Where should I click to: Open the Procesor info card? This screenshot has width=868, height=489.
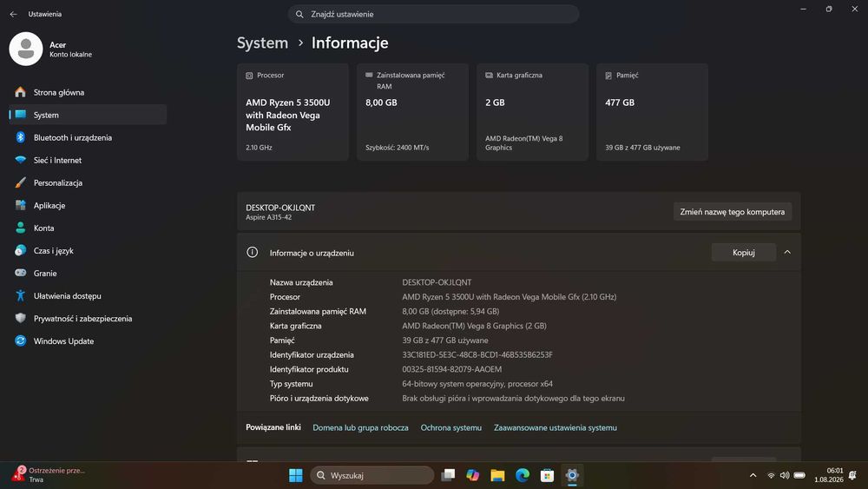(x=293, y=112)
